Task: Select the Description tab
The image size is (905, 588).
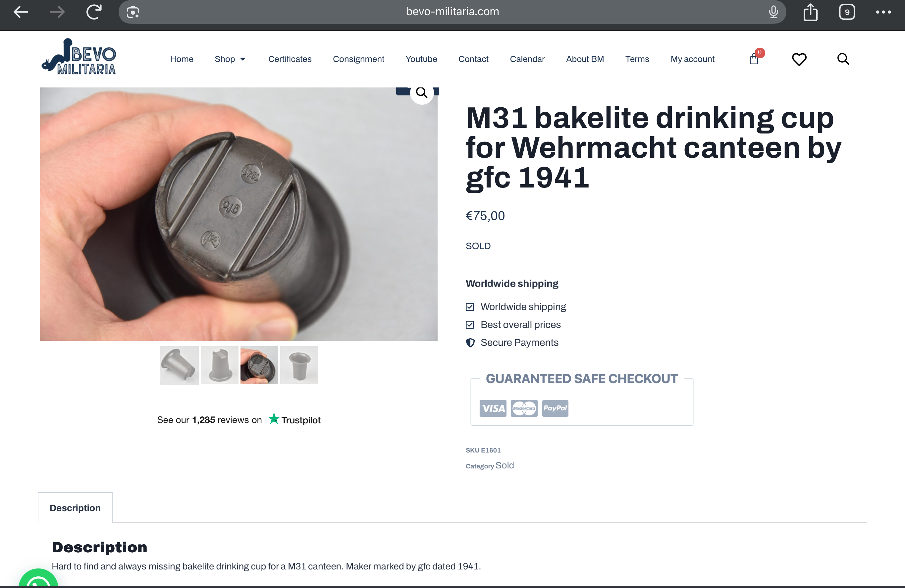Action: 75,508
